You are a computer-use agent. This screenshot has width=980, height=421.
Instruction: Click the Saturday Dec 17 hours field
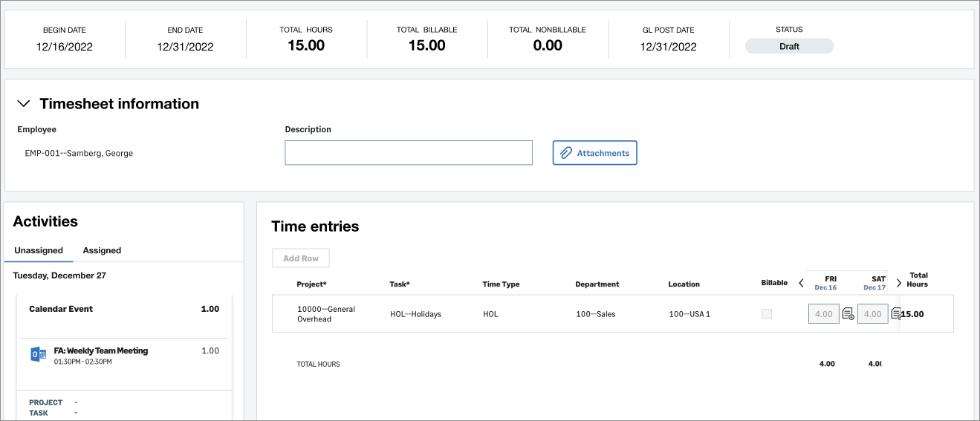(872, 314)
